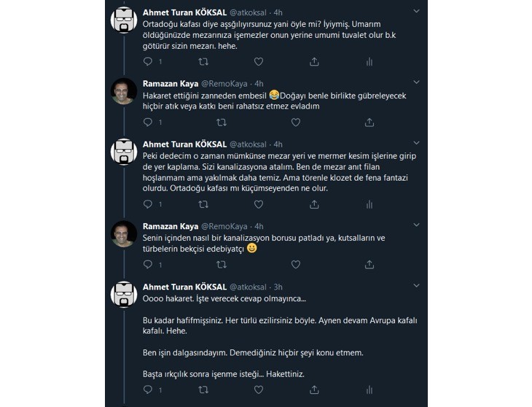This screenshot has height=407, width=532.
Task: Expand the options chevron on the "Hakaret ettiğini" tweet
Action: tap(415, 83)
